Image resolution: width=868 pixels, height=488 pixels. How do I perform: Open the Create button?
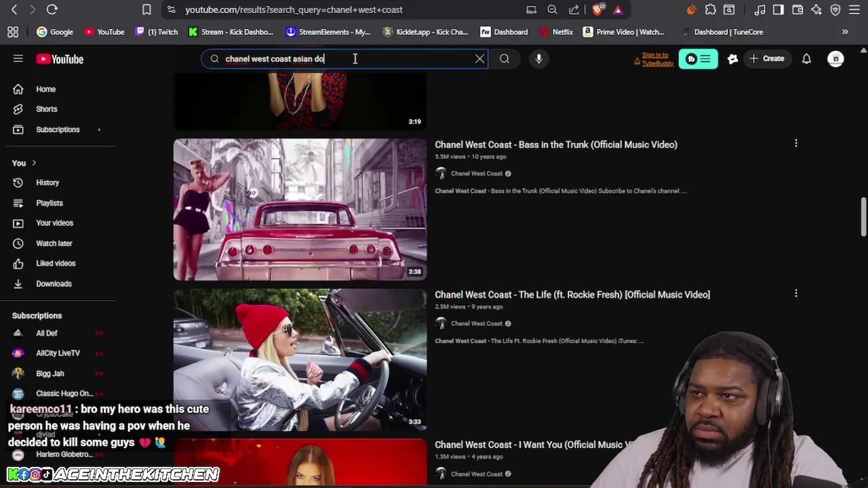click(x=766, y=59)
